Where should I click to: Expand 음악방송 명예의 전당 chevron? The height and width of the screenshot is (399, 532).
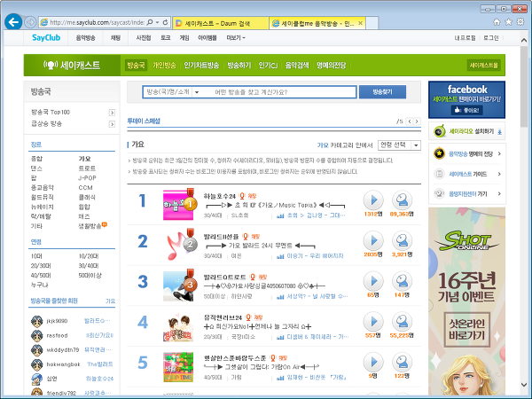click(x=499, y=153)
